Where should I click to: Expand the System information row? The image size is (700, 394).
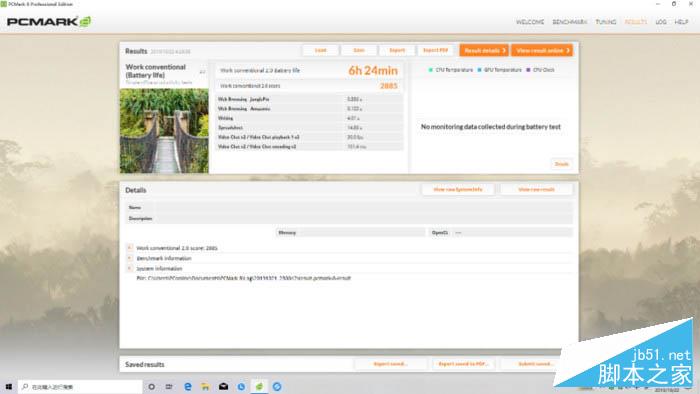(129, 268)
